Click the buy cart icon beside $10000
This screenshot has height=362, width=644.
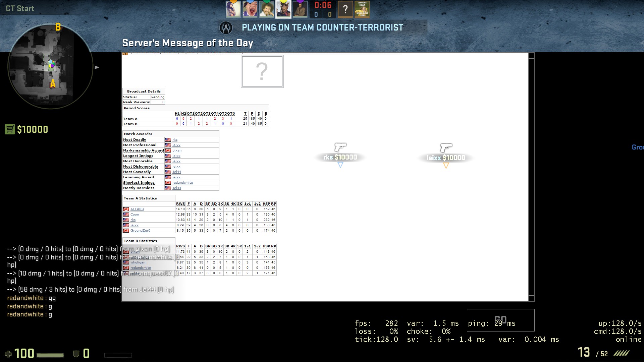pyautogui.click(x=10, y=129)
